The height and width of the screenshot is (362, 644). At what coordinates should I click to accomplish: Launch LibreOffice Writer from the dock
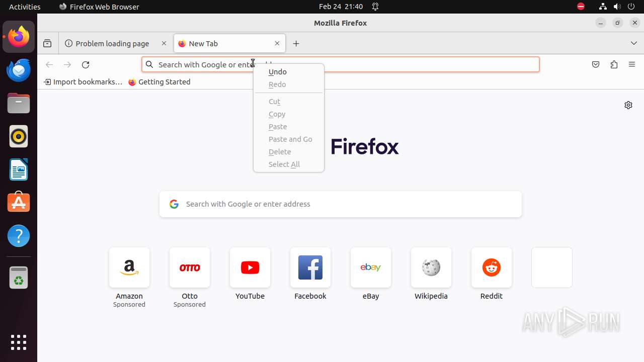[x=19, y=169]
